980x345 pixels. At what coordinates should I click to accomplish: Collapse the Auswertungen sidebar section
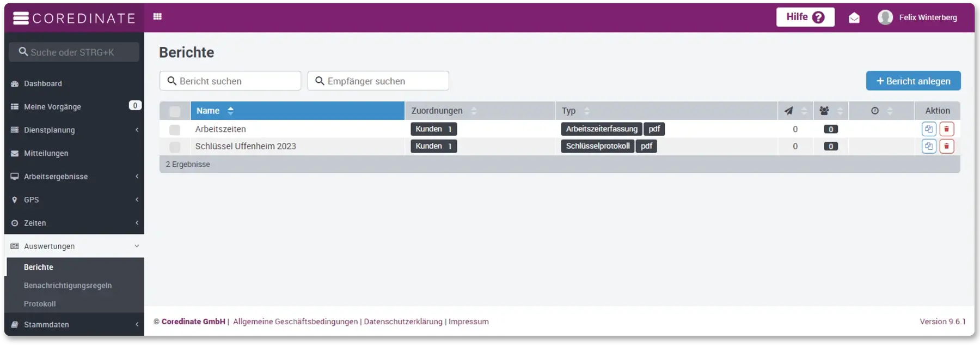[73, 246]
